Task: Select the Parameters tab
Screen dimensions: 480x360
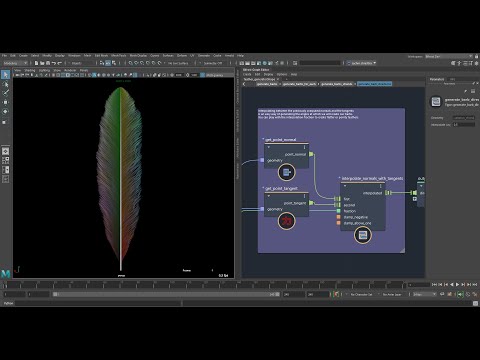Action: coord(437,79)
